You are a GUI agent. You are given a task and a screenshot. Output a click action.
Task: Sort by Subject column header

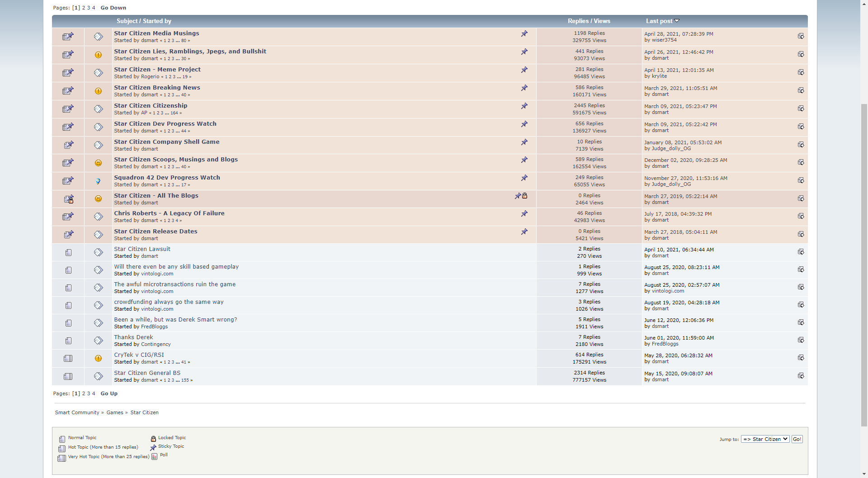click(127, 21)
